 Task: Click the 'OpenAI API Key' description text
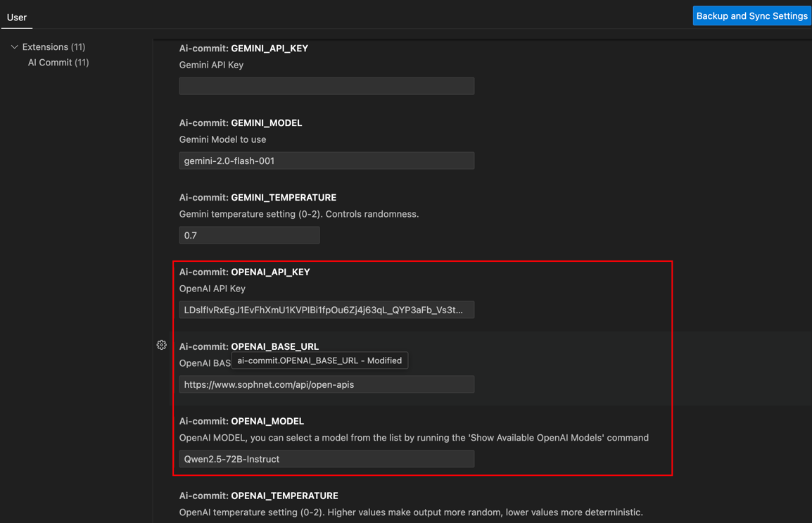click(212, 289)
